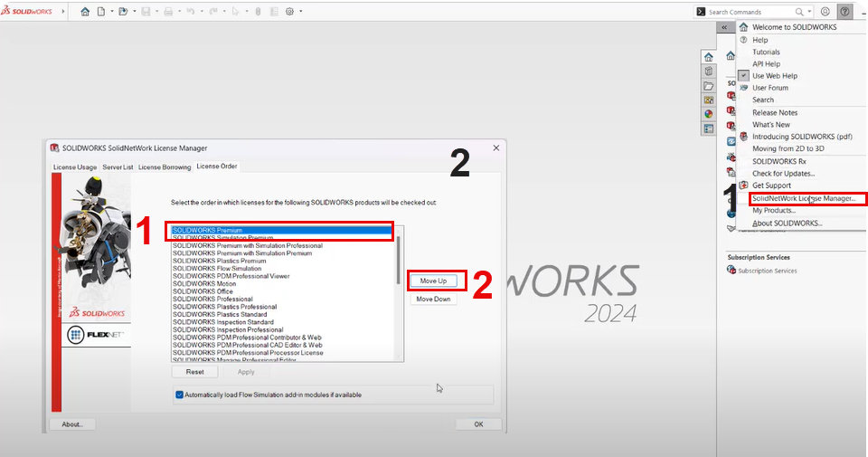Choose SolidNetWork License Manager menu item
868x457 pixels.
tap(804, 198)
